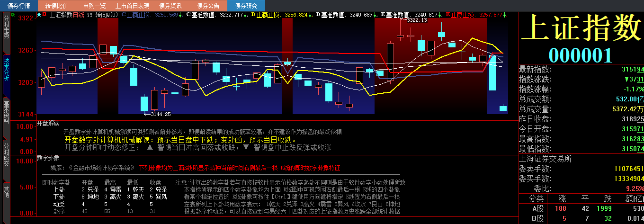Click the 000001 index code

coord(581,55)
